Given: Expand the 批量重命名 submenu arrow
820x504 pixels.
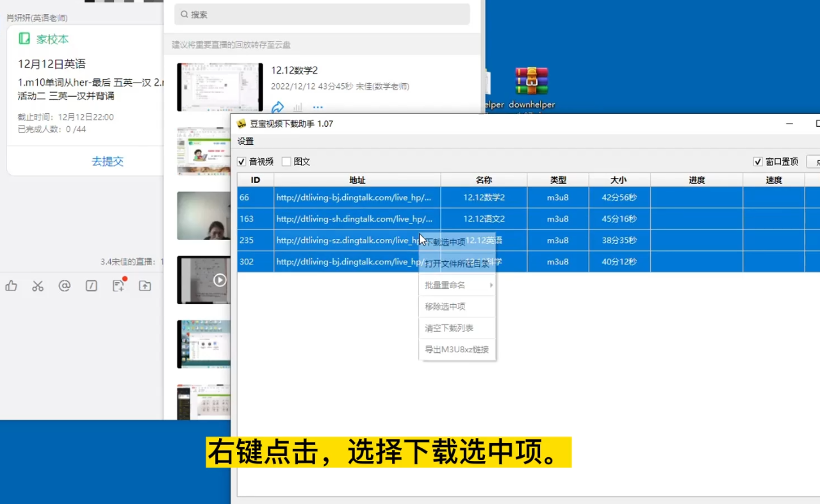Looking at the screenshot, I should pyautogui.click(x=491, y=285).
